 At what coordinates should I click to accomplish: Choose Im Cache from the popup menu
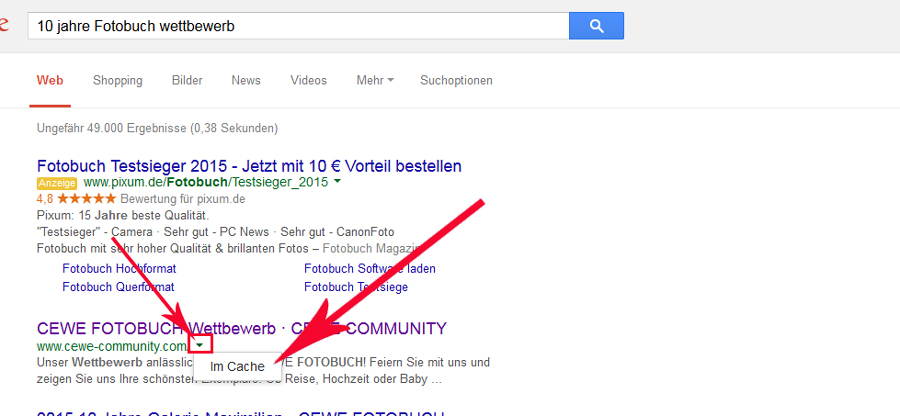click(x=238, y=367)
